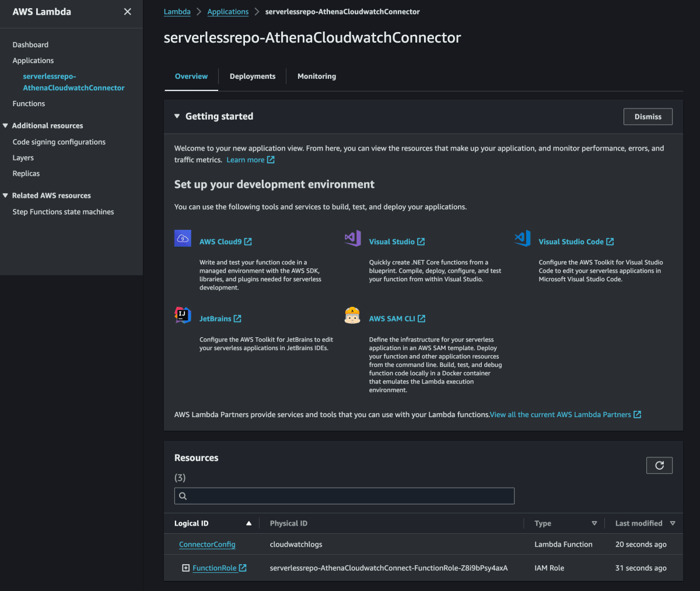This screenshot has width=700, height=591.
Task: Close the AWS Lambda side navigation panel
Action: [x=127, y=12]
